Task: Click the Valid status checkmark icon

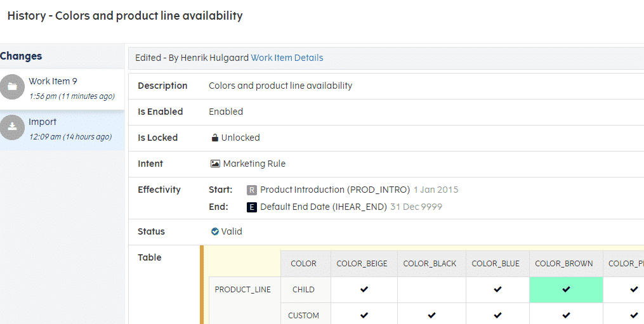Action: (x=215, y=231)
